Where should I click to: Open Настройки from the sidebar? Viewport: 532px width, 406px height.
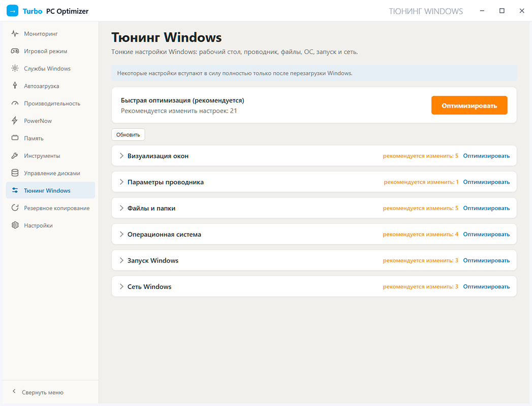[50, 225]
